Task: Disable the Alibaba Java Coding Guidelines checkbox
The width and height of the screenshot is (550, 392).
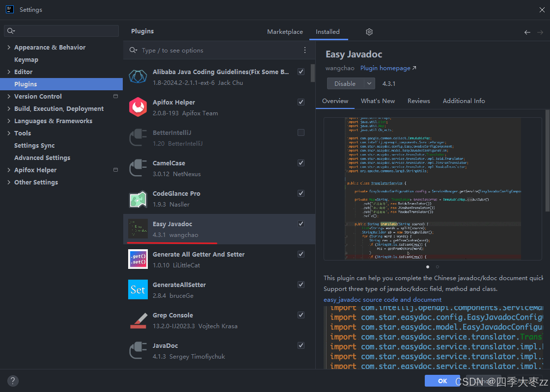Action: (301, 72)
